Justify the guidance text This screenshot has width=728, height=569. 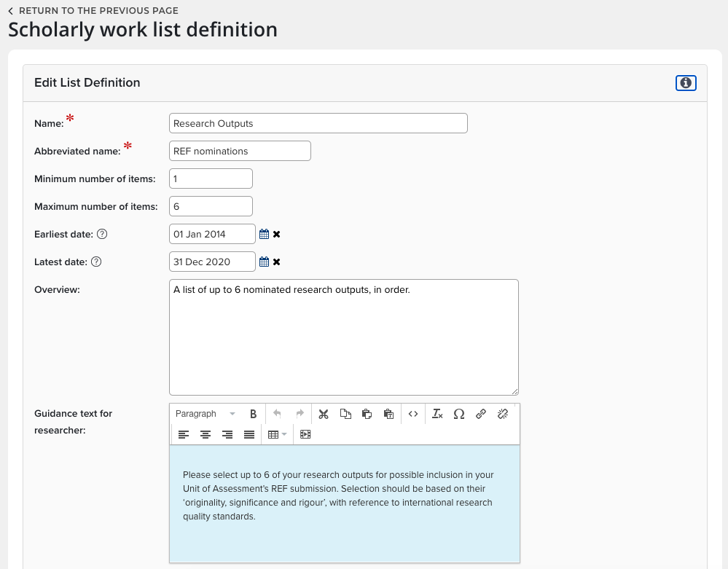click(249, 435)
